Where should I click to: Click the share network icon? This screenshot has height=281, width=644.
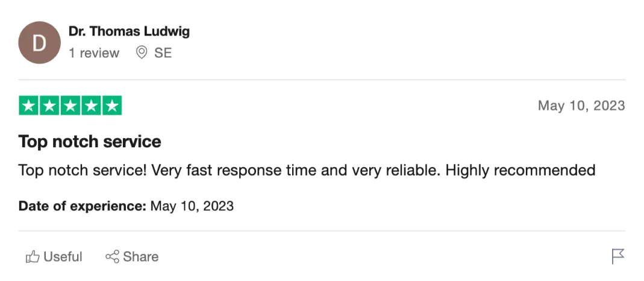(x=112, y=257)
